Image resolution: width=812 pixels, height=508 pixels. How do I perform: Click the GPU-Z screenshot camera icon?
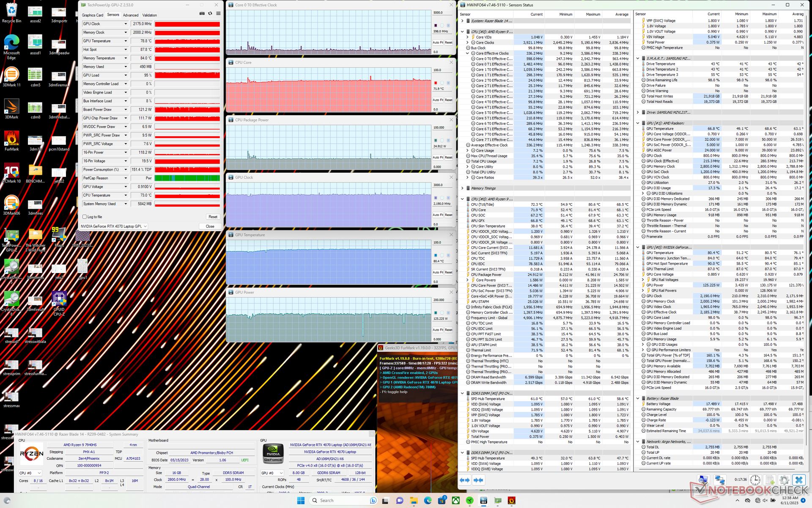tap(202, 14)
